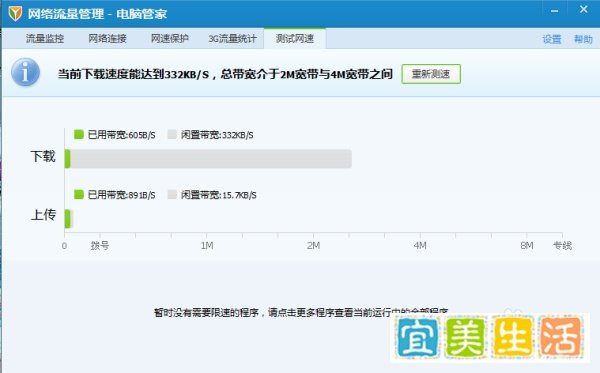
Task: Click the 1M axis label
Action: 207,246
